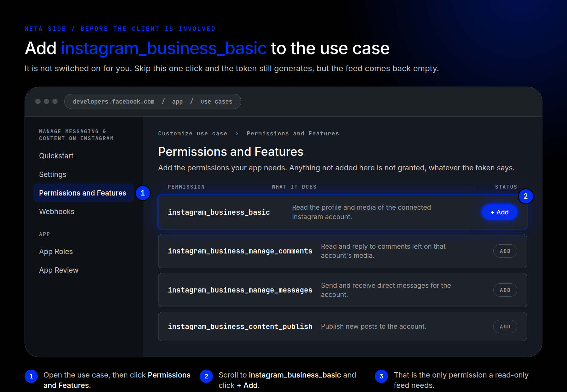This screenshot has width=567, height=392.
Task: Click 'Publish new posts to the account.' description
Action: (x=373, y=327)
